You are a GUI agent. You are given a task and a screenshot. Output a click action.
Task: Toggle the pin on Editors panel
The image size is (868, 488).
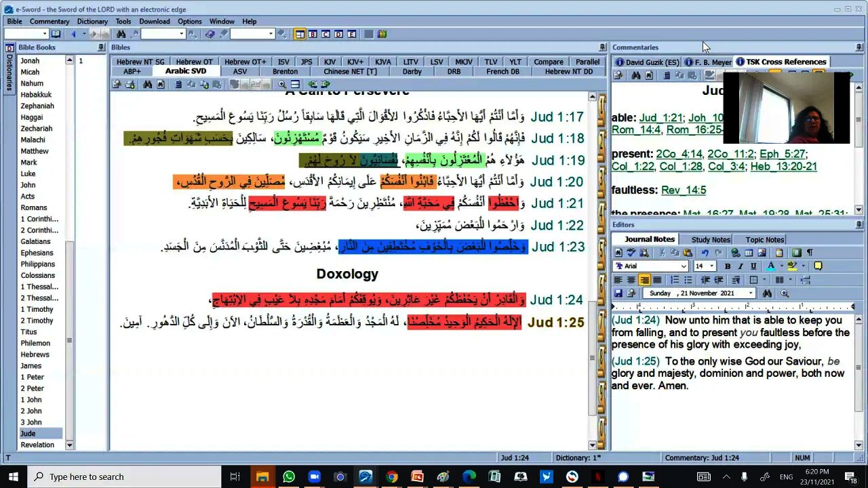tap(859, 225)
